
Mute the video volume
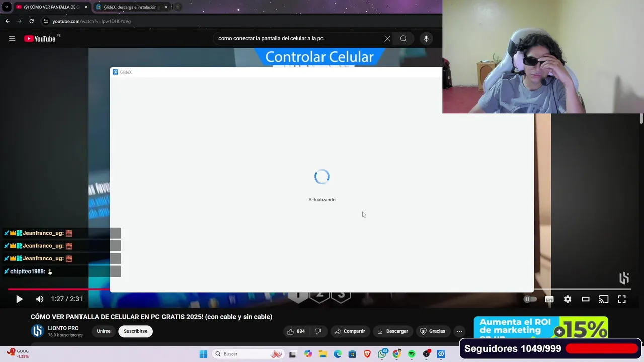40,299
